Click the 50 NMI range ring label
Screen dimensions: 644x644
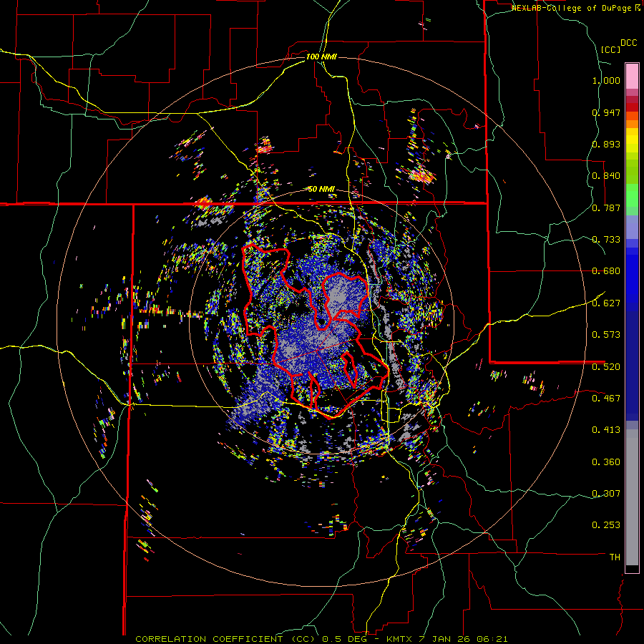321,190
